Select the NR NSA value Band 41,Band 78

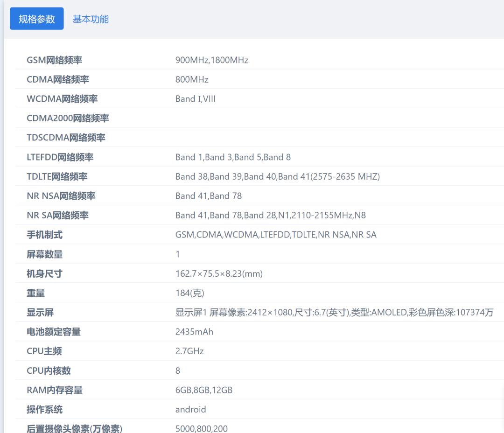[208, 196]
